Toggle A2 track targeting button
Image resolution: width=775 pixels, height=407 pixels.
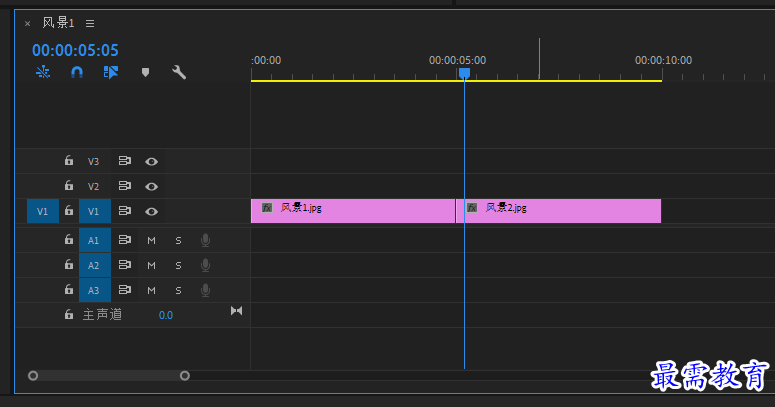[x=94, y=265]
